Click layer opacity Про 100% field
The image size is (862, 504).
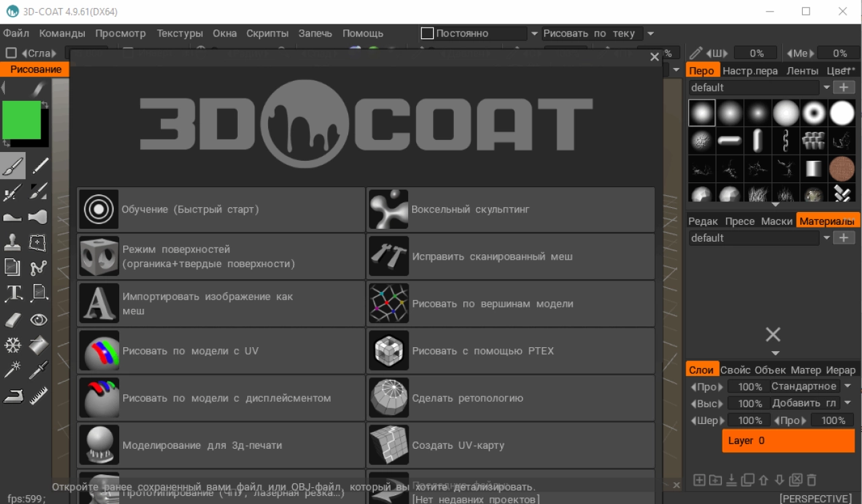[750, 387]
